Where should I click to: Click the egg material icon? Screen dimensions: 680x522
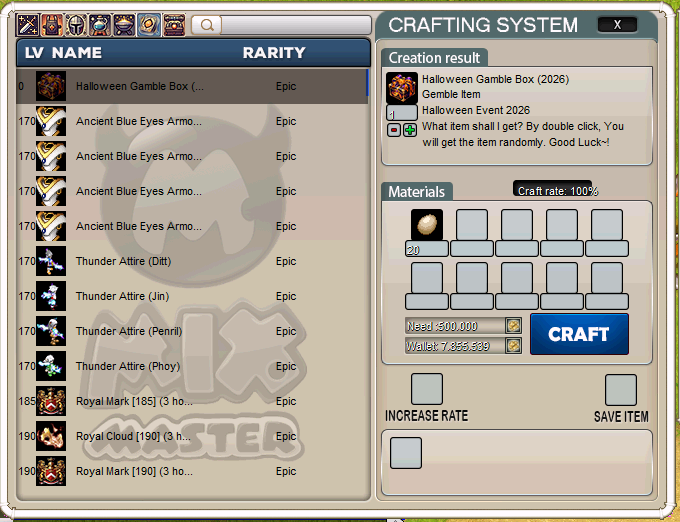(x=427, y=225)
